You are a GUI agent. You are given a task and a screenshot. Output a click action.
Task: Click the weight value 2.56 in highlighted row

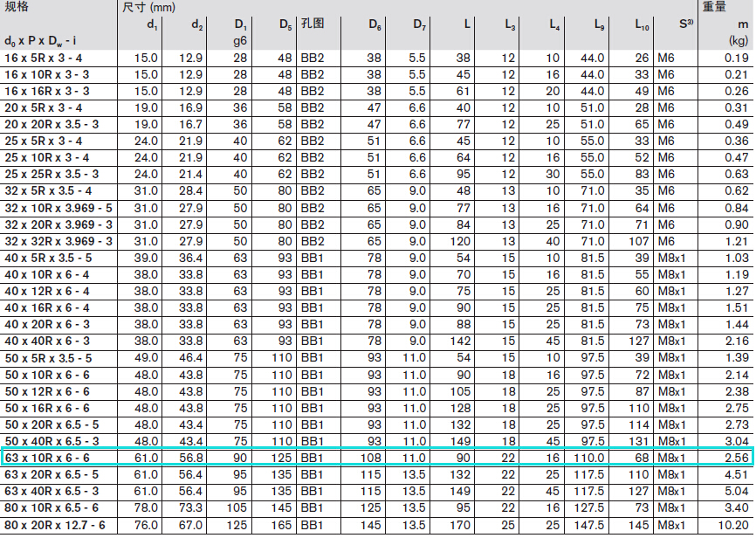click(735, 458)
